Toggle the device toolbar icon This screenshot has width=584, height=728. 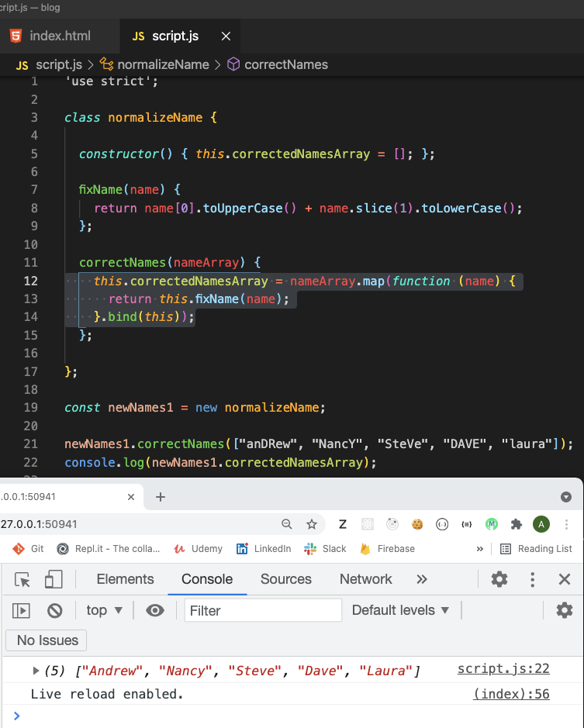(54, 579)
